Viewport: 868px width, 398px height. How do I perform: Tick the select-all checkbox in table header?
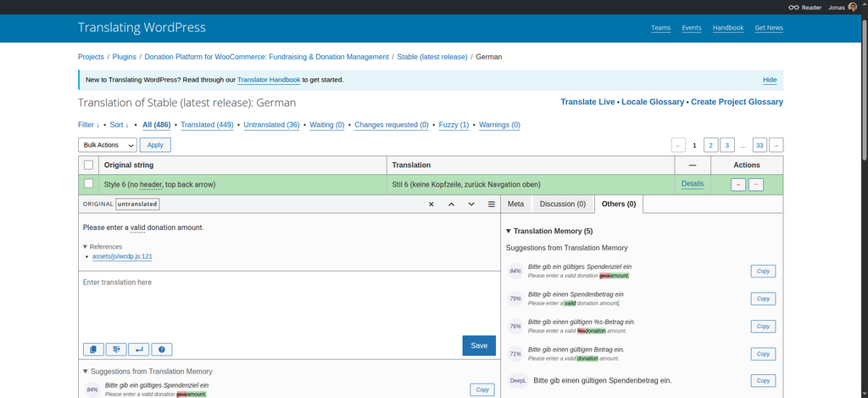click(x=88, y=165)
